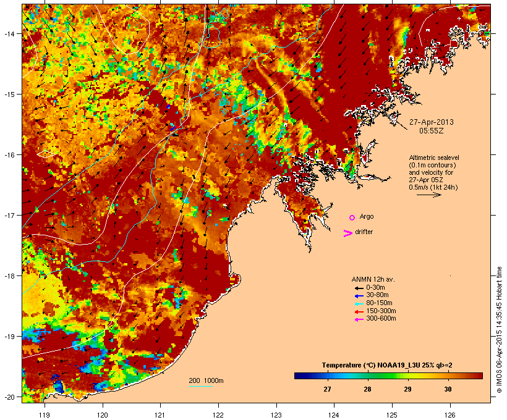Click latitude axis label -19
This screenshot has width=507, height=420.
(9, 337)
